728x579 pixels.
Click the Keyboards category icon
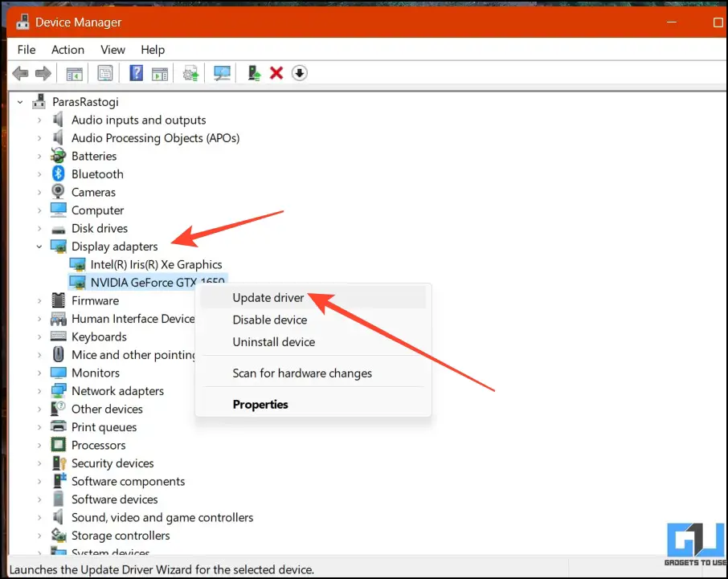[58, 336]
